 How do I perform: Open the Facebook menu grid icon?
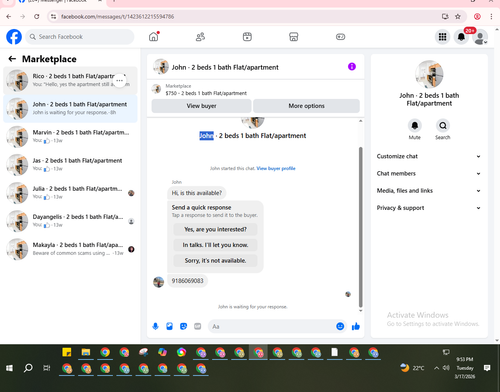[442, 37]
